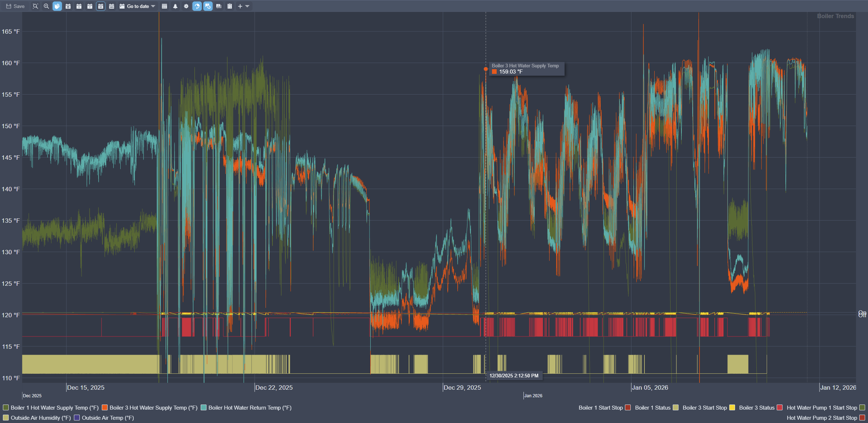Select the 365-day calendar range
The width and height of the screenshot is (868, 423).
tap(112, 6)
